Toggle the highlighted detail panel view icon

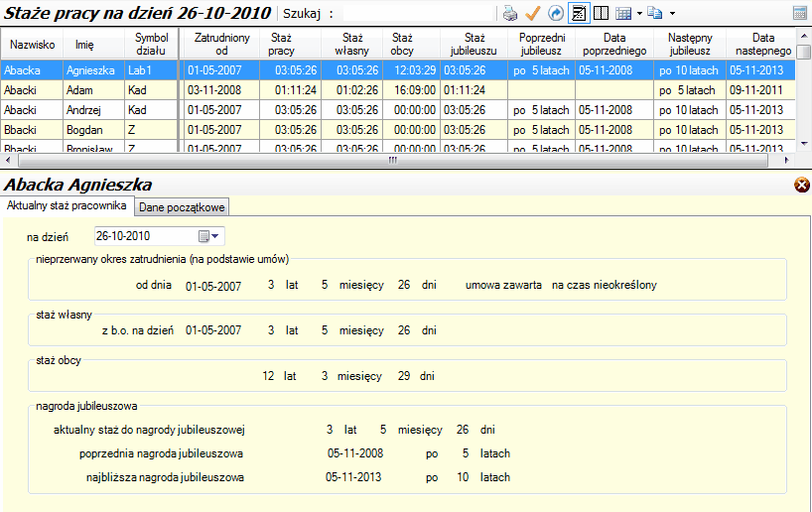(x=579, y=13)
